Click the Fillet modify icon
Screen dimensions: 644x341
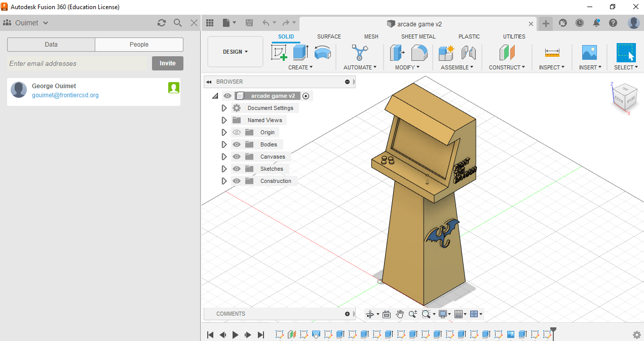(419, 53)
